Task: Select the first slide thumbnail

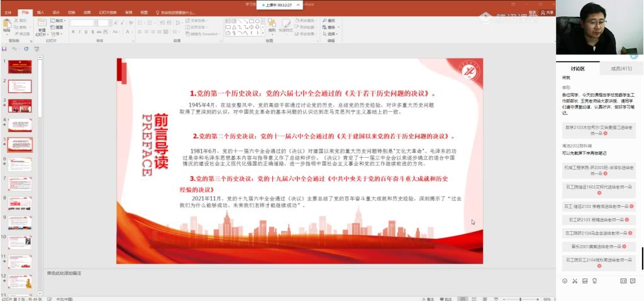Action: (x=19, y=67)
